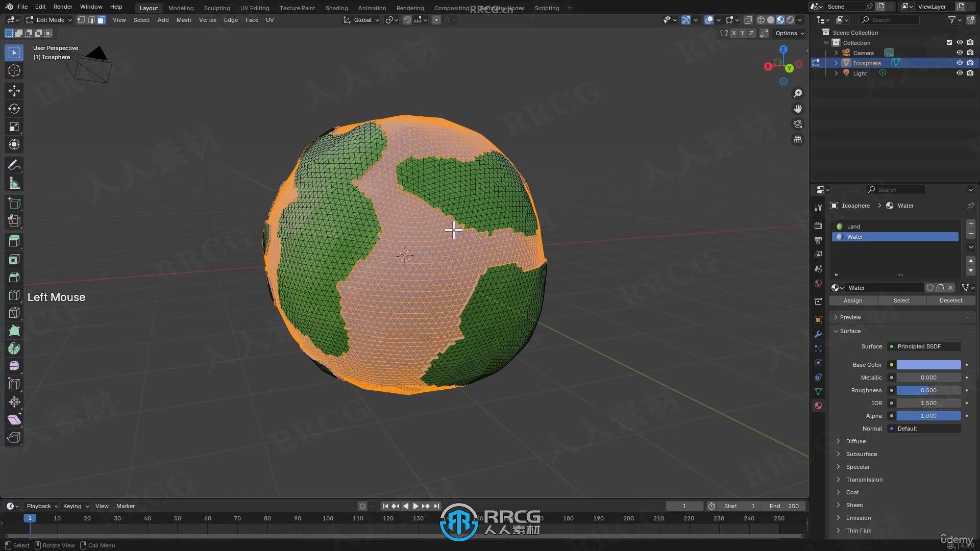Enable vertex select mode
This screenshot has width=980, height=551.
(81, 20)
